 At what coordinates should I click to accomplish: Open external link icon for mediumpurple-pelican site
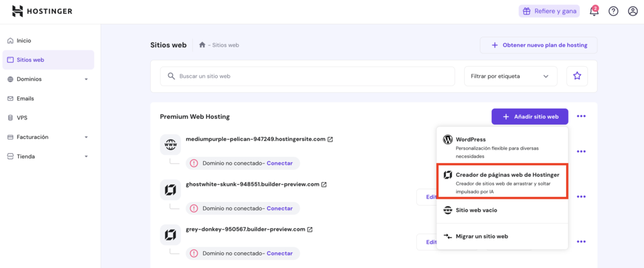330,139
